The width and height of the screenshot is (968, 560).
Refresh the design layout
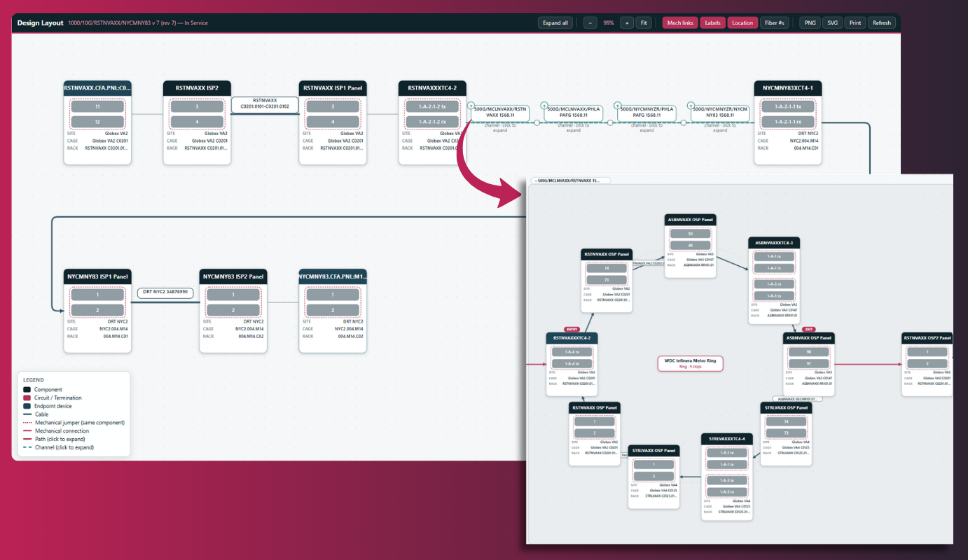tap(882, 23)
